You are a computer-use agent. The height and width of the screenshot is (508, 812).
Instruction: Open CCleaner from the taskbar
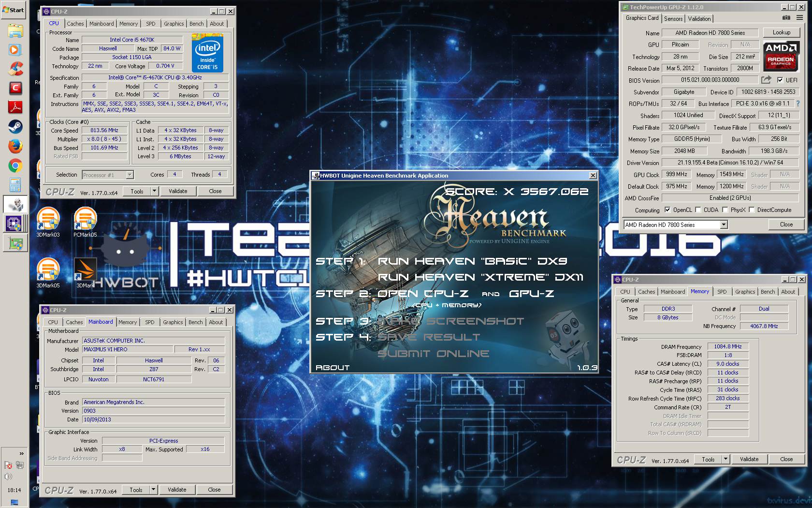[15, 69]
